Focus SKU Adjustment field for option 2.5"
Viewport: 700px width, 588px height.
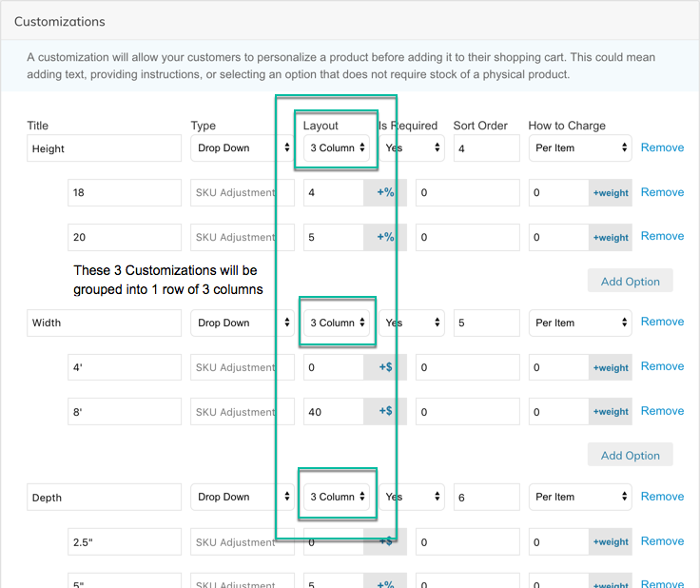point(243,542)
